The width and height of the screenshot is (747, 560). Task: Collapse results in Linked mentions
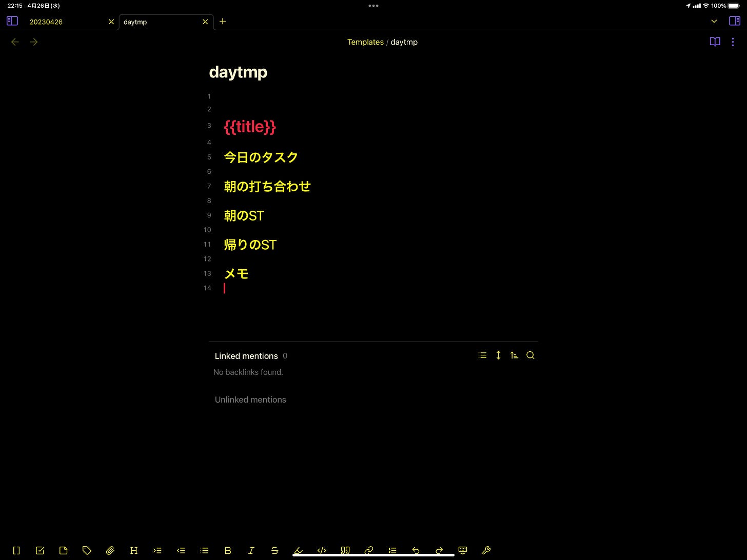[x=482, y=355]
